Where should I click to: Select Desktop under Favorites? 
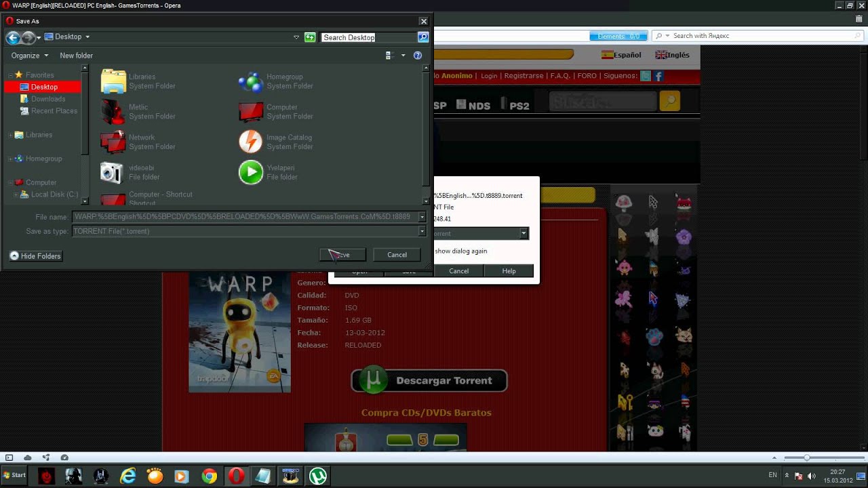[x=43, y=87]
